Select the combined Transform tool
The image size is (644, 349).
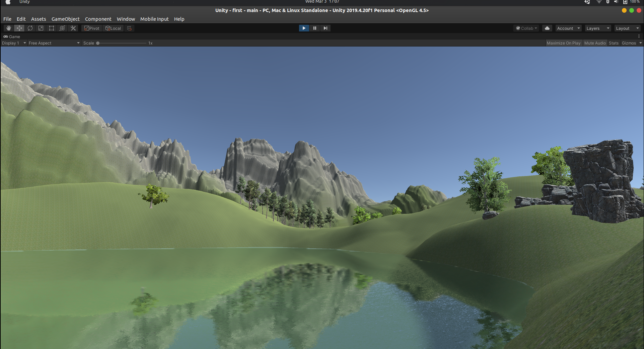coord(62,28)
